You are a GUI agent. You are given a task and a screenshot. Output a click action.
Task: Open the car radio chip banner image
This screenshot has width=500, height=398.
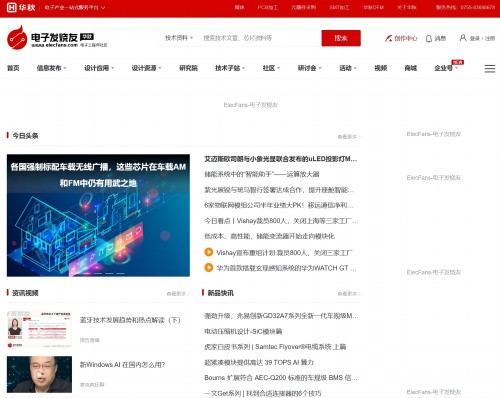[x=98, y=215]
